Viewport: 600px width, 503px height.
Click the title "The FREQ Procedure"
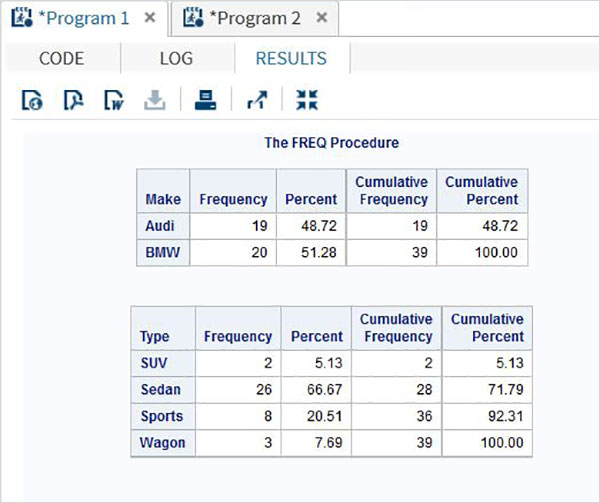point(331,143)
